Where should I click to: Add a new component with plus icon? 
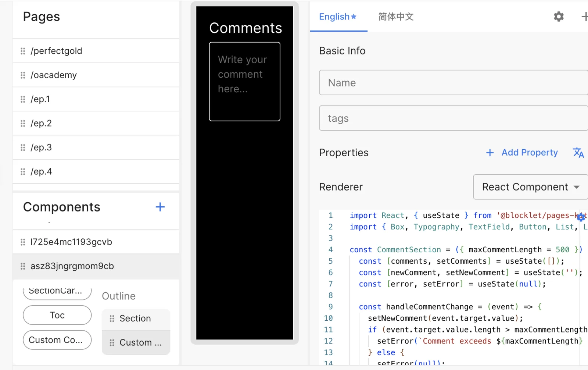pyautogui.click(x=160, y=207)
